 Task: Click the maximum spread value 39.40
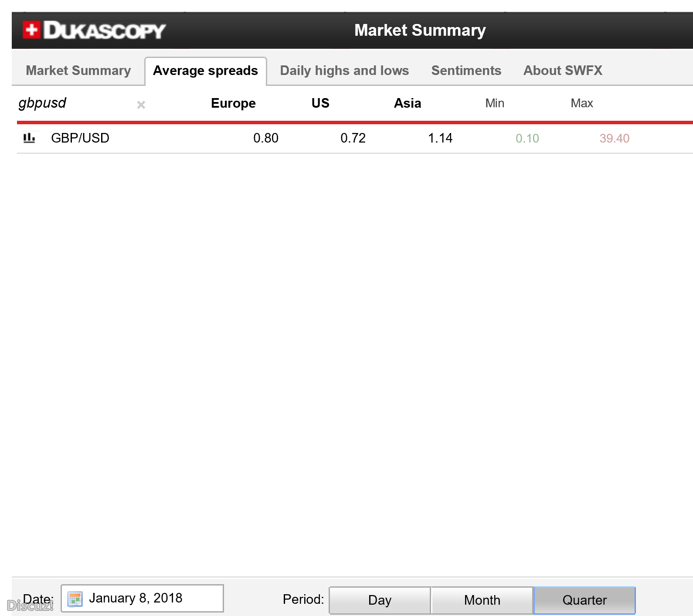[615, 139]
